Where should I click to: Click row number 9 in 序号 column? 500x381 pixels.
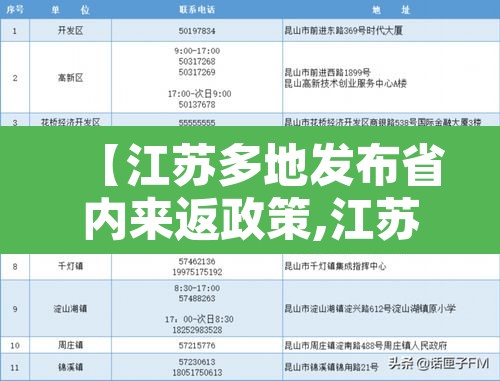point(15,309)
